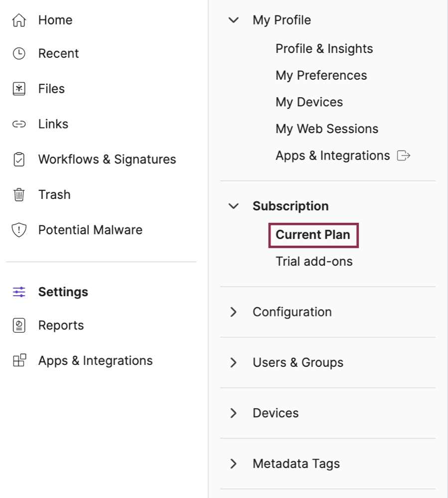Open Recent via the clock icon
The image size is (448, 498).
pyautogui.click(x=19, y=53)
